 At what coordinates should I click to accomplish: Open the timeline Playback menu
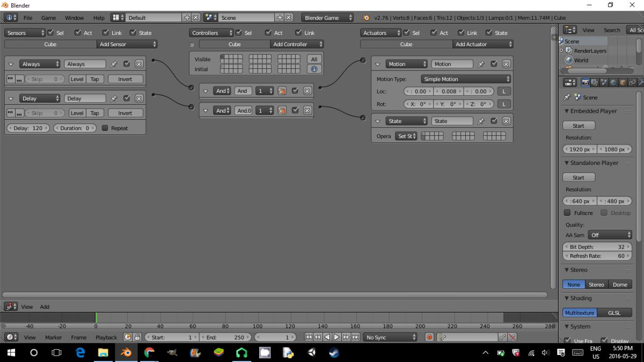click(x=106, y=337)
